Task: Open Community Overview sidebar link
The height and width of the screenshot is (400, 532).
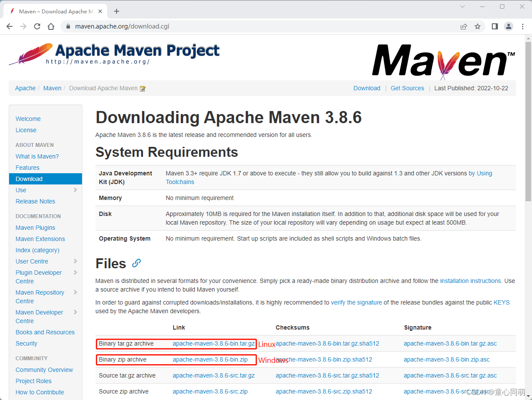Action: coord(44,370)
